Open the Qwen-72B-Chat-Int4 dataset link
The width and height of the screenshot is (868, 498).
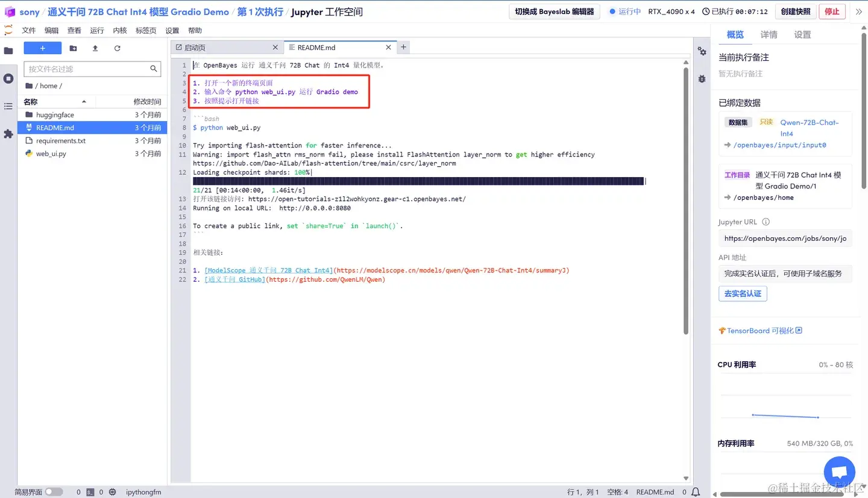coord(810,128)
